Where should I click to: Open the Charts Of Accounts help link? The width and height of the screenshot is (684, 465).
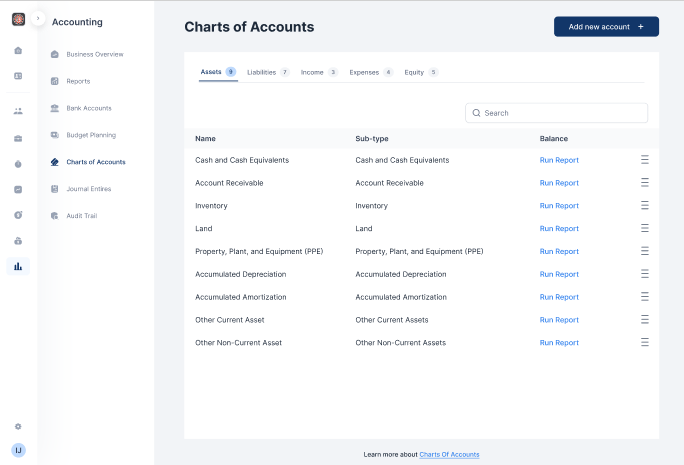(x=449, y=455)
